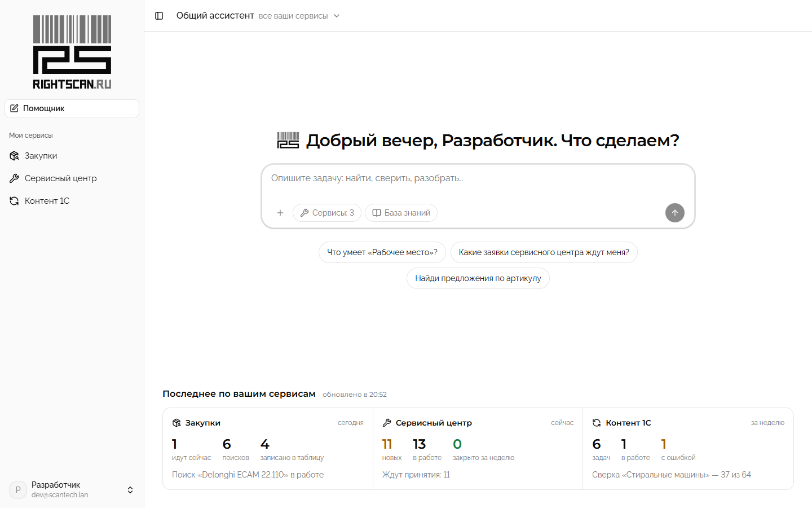Click the Контент 1С card sync icon

[x=597, y=423]
